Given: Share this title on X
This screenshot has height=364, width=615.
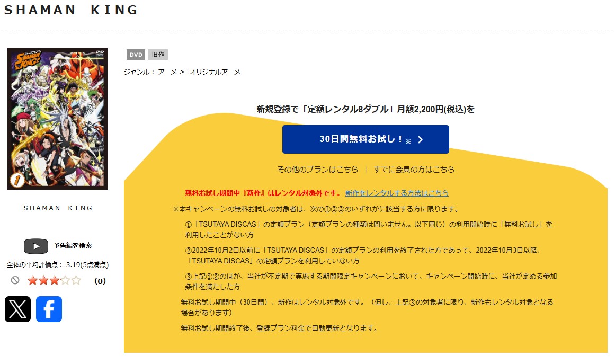Looking at the screenshot, I should pyautogui.click(x=17, y=309).
